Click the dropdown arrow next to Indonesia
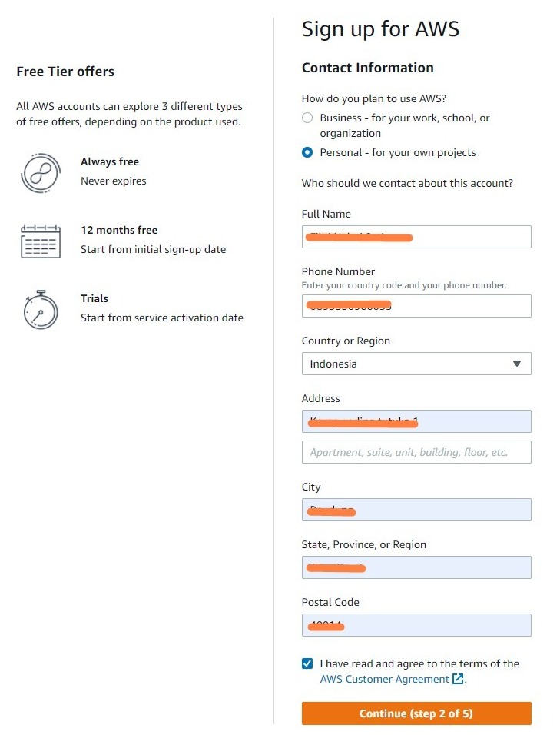Image resolution: width=560 pixels, height=735 pixels. click(x=517, y=364)
